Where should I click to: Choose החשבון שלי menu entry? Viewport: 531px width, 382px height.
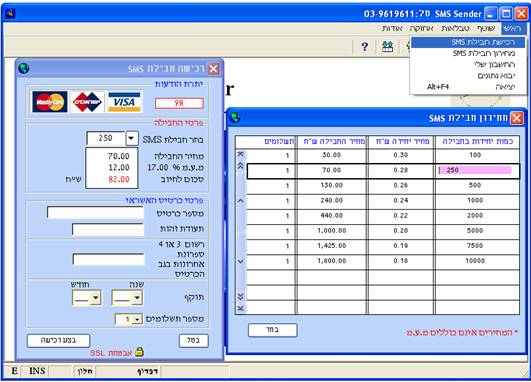pyautogui.click(x=468, y=64)
